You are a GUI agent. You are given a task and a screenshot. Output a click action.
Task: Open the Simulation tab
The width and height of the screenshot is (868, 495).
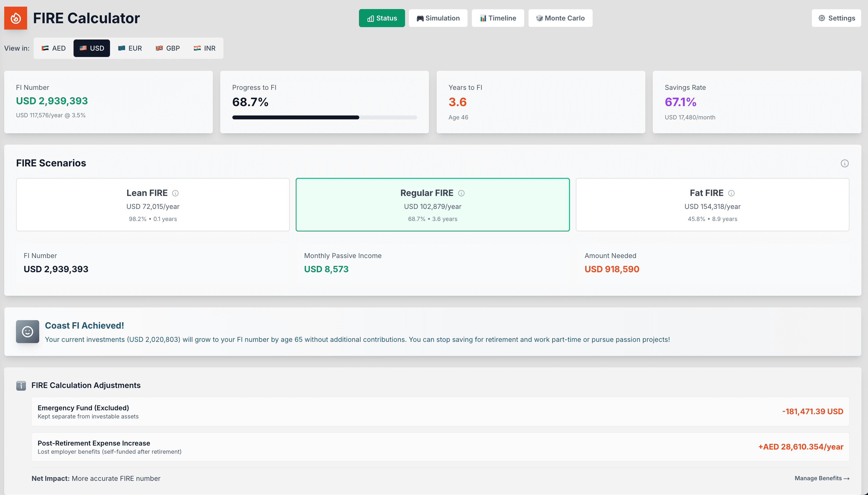pos(438,18)
